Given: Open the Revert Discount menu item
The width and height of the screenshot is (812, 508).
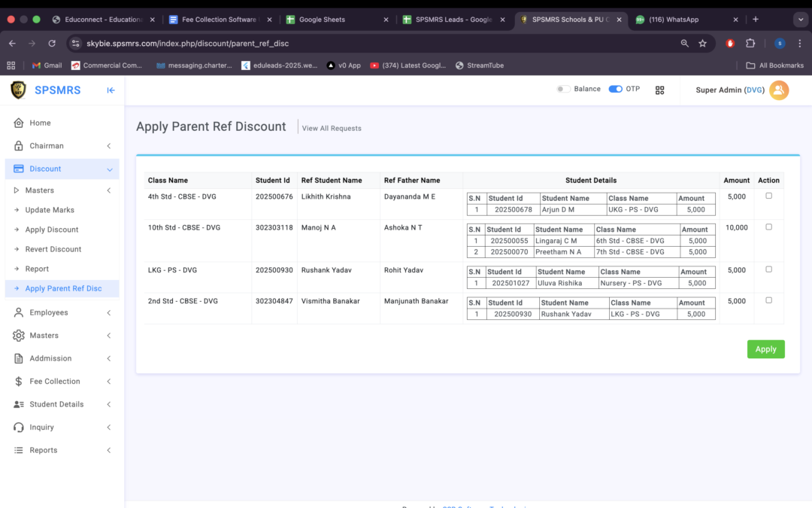Looking at the screenshot, I should tap(53, 249).
